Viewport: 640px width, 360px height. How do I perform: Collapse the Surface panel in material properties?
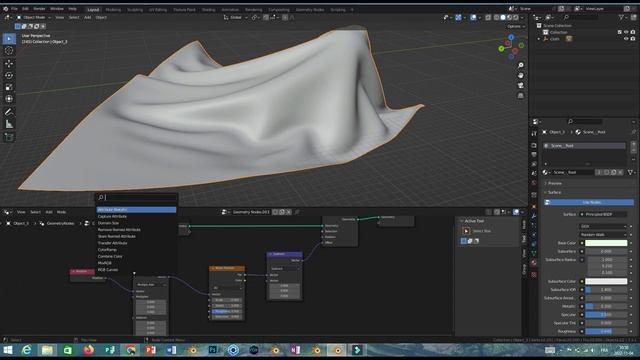click(554, 192)
